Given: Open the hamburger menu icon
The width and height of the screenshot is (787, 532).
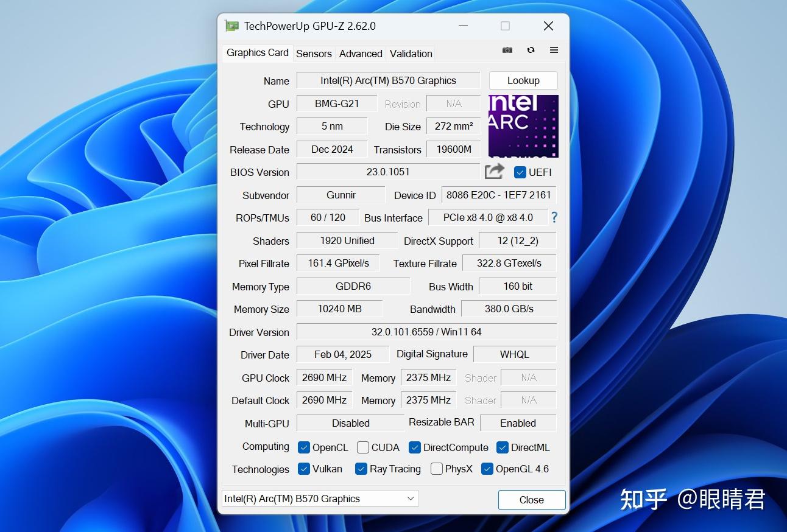Looking at the screenshot, I should [554, 50].
